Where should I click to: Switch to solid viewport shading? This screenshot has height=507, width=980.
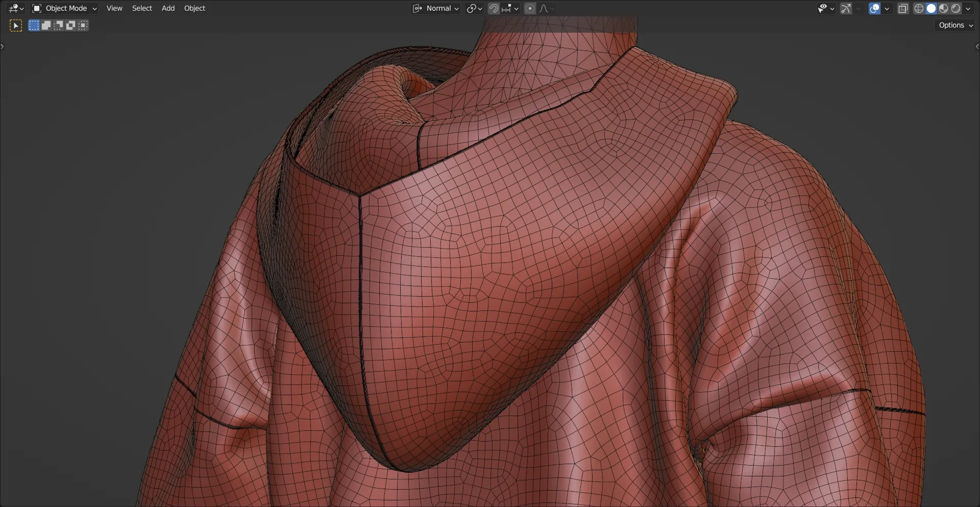[931, 8]
